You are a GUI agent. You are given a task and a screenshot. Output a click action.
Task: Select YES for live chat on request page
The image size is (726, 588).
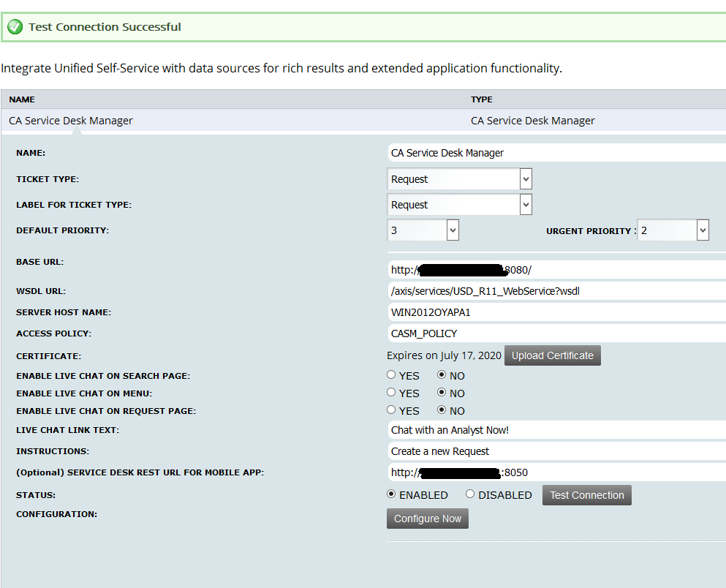point(391,410)
